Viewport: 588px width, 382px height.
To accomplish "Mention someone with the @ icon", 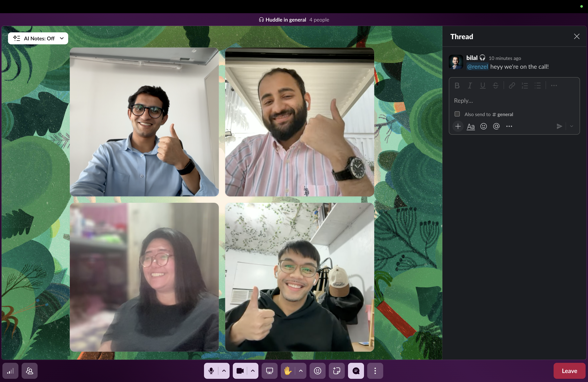I will coord(496,126).
